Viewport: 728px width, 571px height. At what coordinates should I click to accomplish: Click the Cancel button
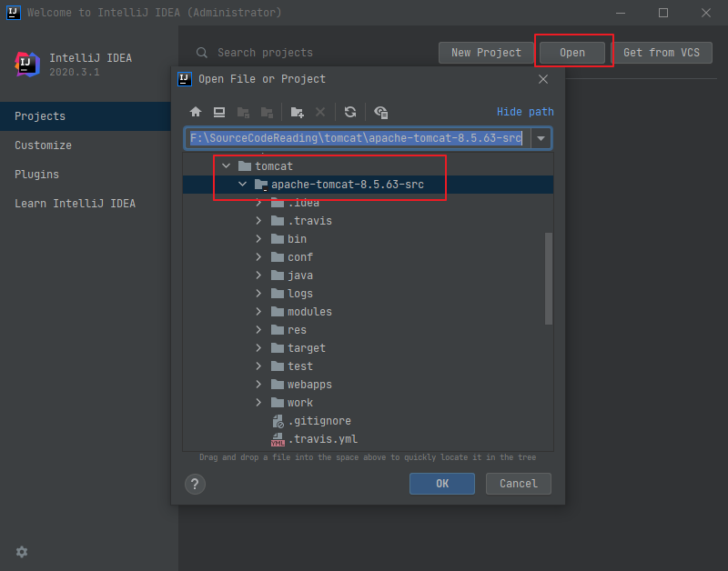518,484
